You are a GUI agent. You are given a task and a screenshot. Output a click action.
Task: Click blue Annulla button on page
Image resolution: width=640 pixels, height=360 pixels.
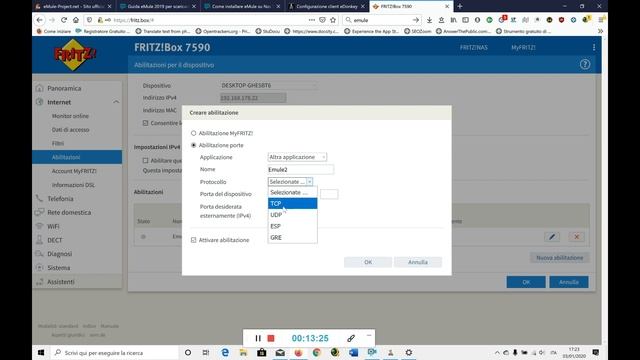pos(569,282)
